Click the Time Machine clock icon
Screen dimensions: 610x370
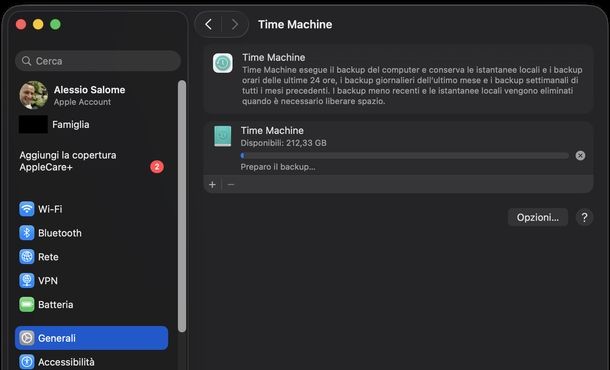coord(223,63)
